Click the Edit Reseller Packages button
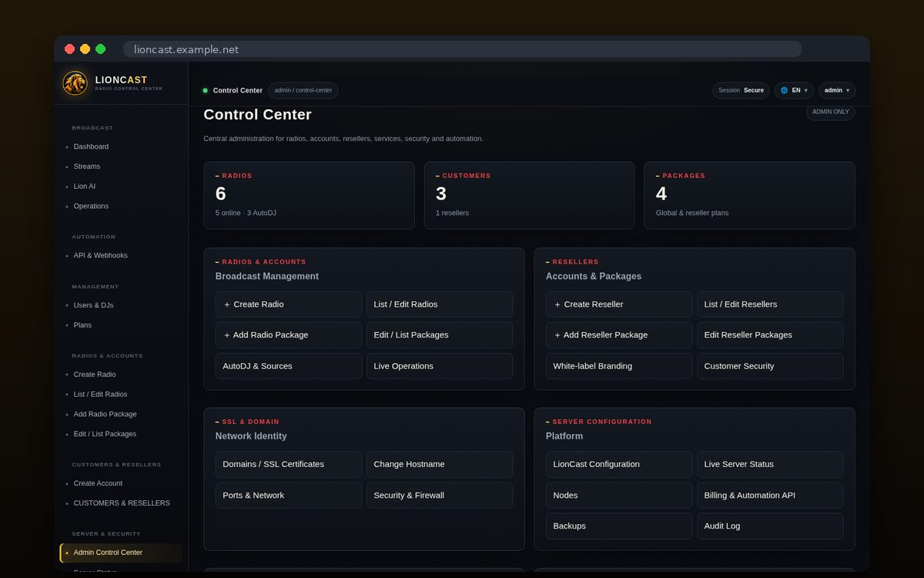The width and height of the screenshot is (924, 578). coord(770,335)
